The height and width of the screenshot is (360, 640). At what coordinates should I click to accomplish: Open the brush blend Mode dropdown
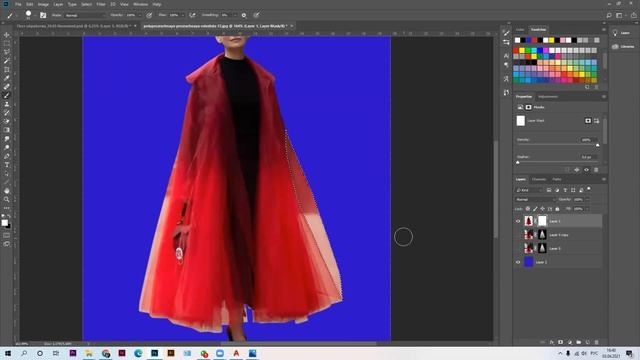pyautogui.click(x=85, y=15)
